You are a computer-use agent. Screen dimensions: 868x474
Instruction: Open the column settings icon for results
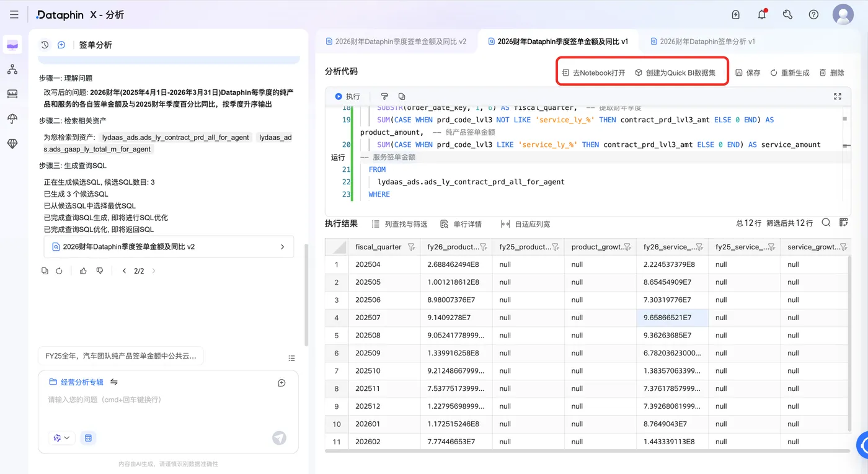click(x=844, y=223)
